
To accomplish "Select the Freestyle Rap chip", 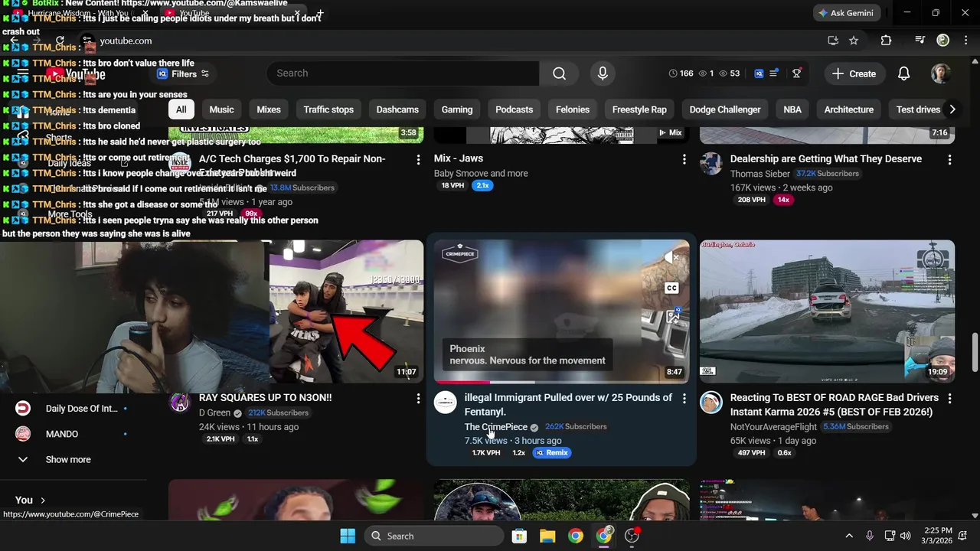I will (x=639, y=109).
